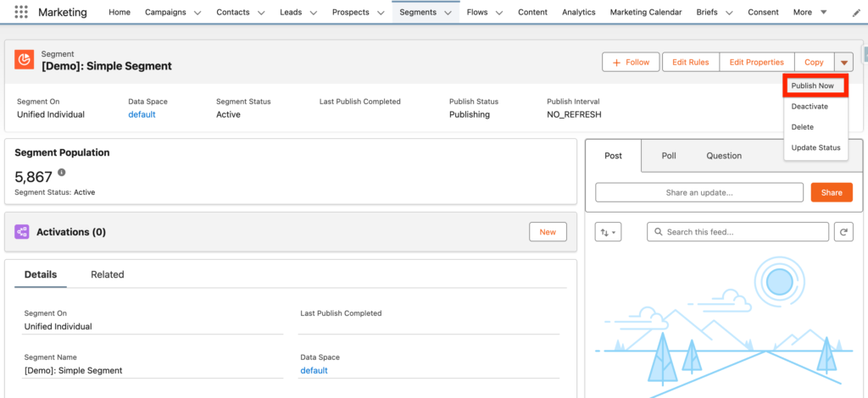Click the Edit Rules button

[x=690, y=62]
